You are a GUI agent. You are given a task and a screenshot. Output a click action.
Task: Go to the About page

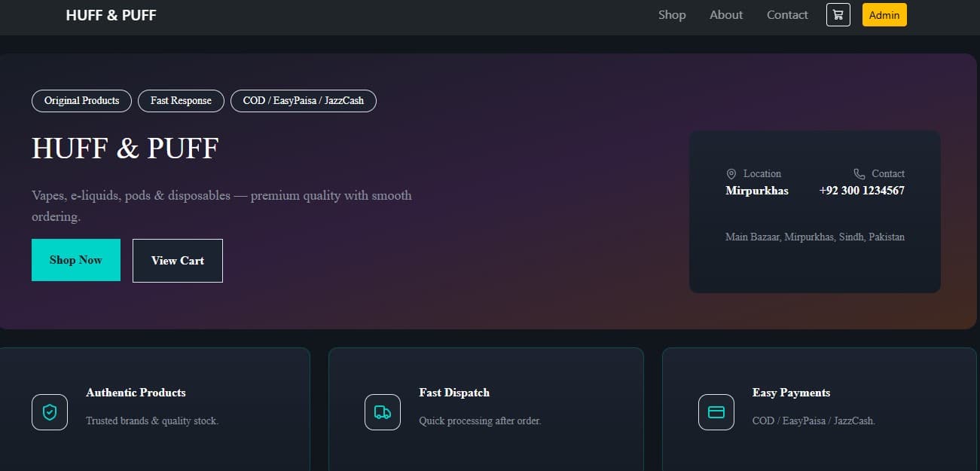(x=726, y=15)
